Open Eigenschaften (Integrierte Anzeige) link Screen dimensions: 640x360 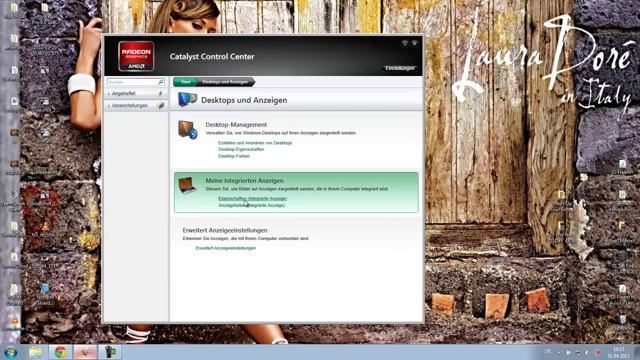tap(253, 199)
